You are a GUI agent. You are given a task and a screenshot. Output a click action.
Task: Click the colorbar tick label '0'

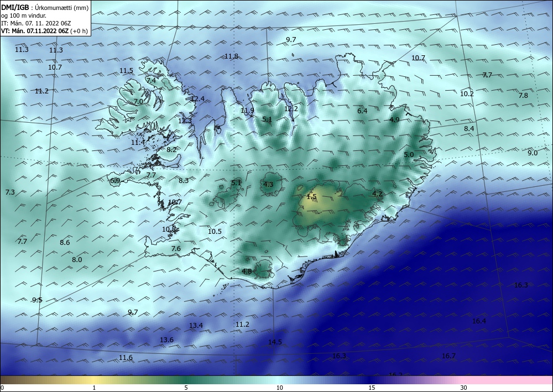[2, 388]
